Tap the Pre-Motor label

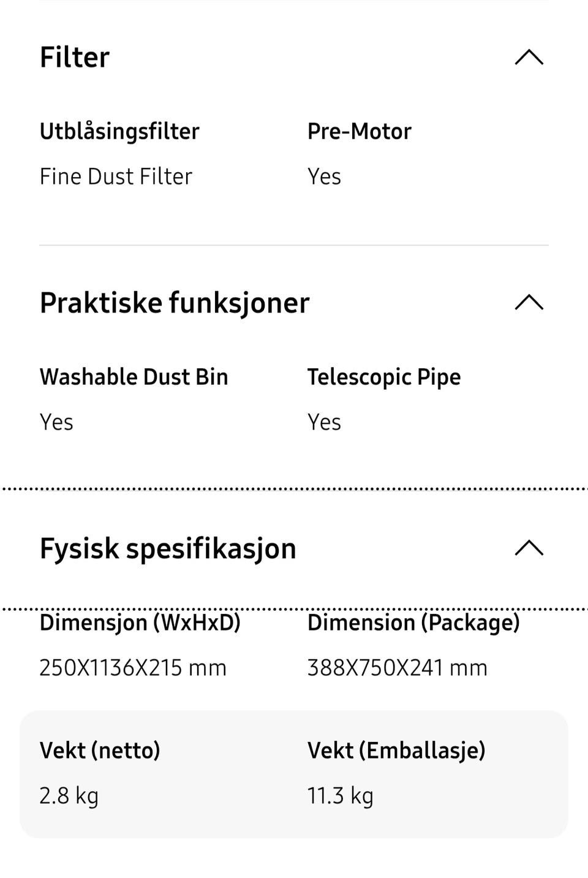pos(359,131)
